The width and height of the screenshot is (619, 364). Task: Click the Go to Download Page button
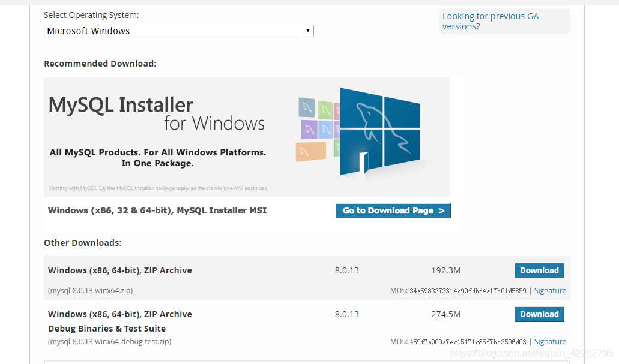pyautogui.click(x=393, y=210)
